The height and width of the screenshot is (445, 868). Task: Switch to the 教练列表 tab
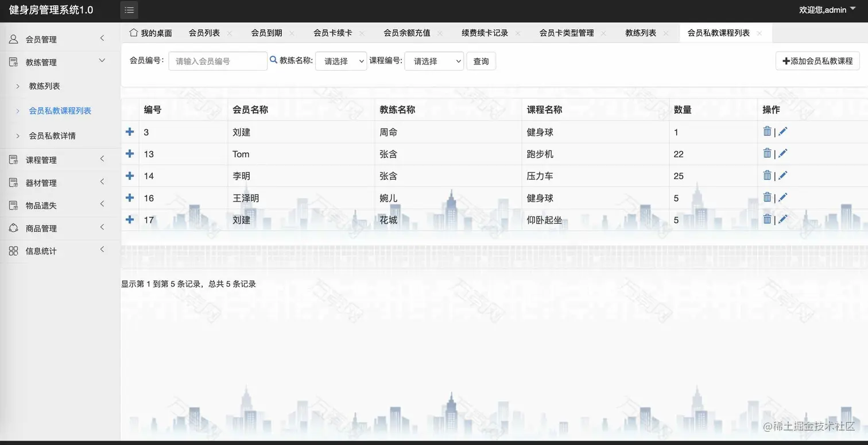[x=641, y=33]
